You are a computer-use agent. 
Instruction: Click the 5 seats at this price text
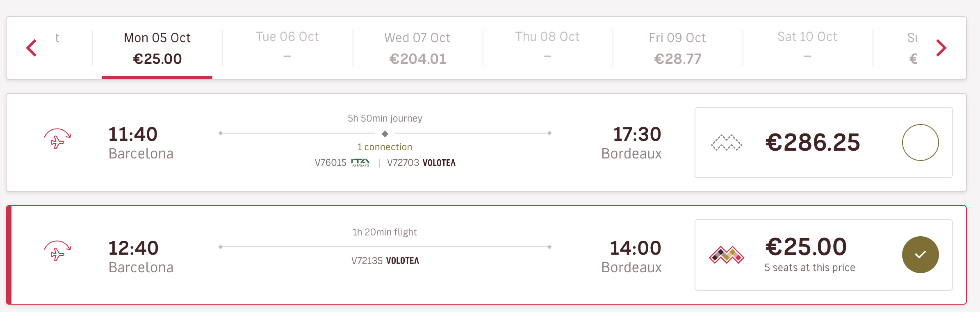(810, 268)
